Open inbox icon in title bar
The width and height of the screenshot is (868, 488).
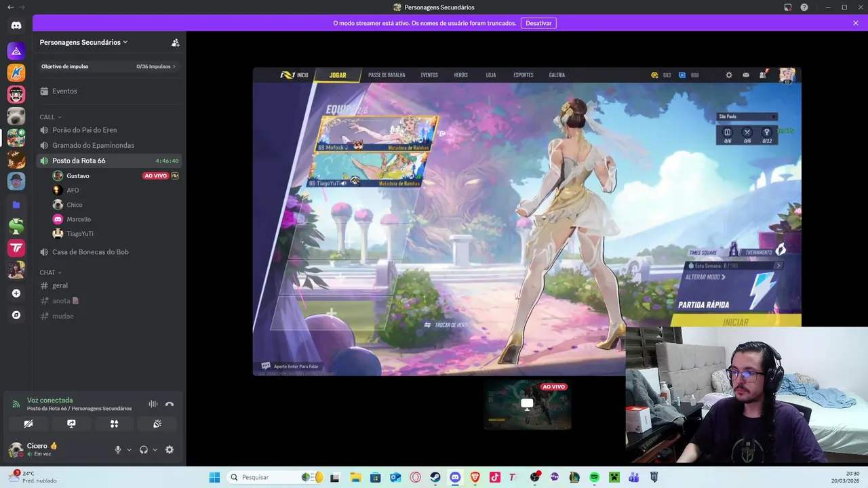click(788, 7)
